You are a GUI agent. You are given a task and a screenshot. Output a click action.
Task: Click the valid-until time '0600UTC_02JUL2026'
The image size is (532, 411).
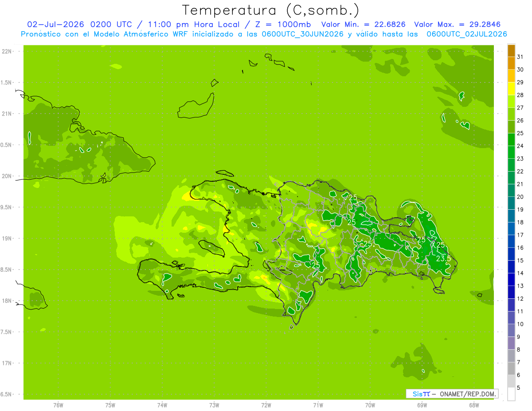tap(467, 34)
